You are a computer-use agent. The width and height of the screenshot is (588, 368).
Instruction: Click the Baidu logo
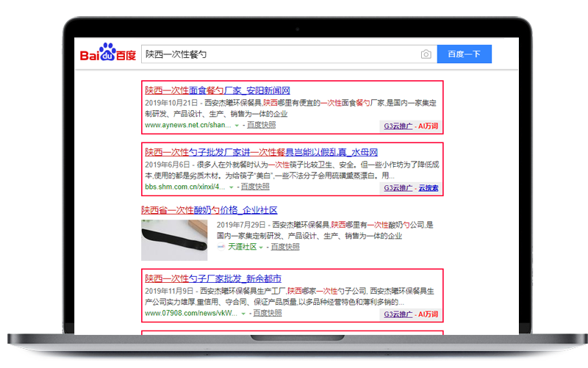pos(108,52)
